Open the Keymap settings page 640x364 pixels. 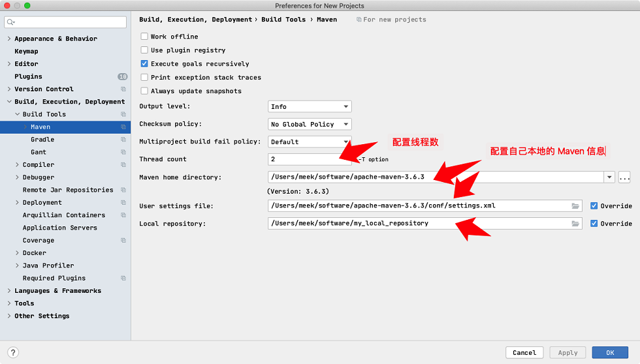(26, 52)
